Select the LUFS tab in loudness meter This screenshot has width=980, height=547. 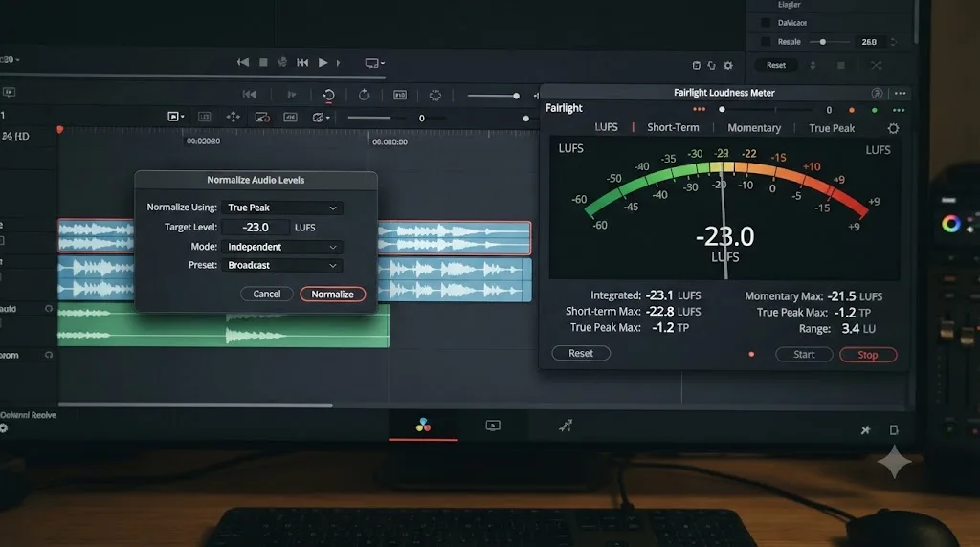[x=606, y=127]
